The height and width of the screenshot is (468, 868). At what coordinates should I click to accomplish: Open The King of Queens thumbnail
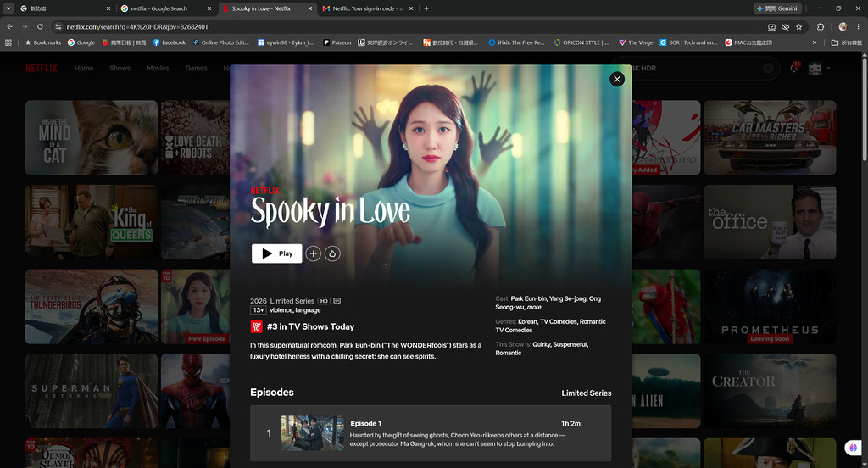(92, 222)
